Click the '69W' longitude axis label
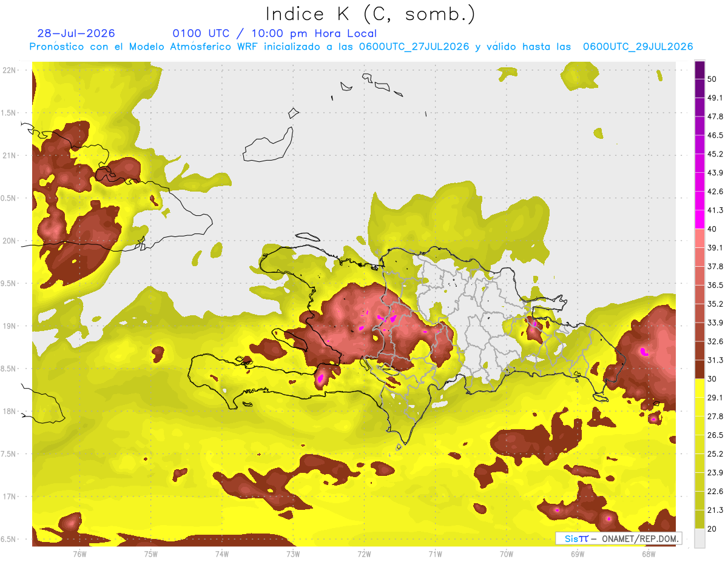This screenshot has height=562, width=728. coord(578,554)
